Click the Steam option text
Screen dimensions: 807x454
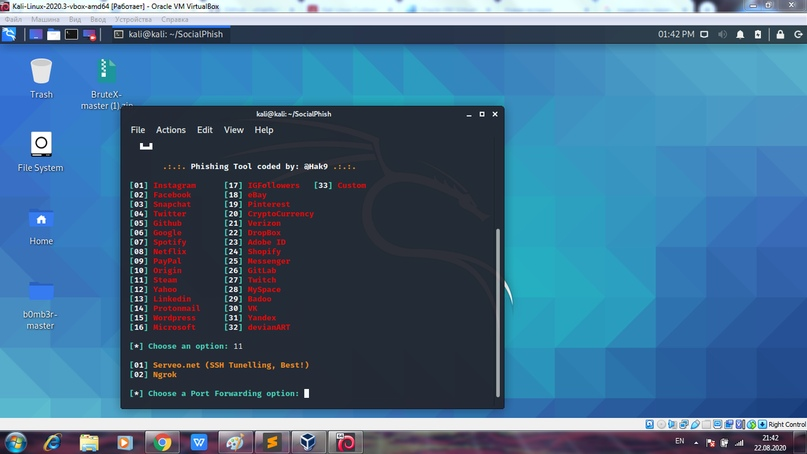pyautogui.click(x=165, y=280)
